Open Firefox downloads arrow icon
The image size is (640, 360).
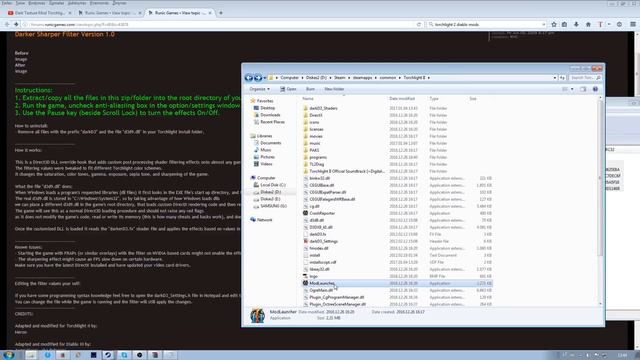[x=576, y=24]
